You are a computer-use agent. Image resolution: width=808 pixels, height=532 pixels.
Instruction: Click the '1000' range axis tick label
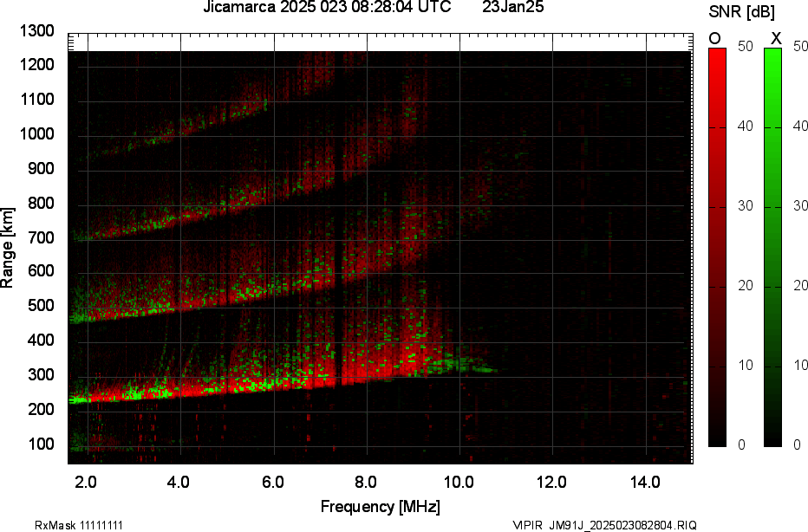36,134
